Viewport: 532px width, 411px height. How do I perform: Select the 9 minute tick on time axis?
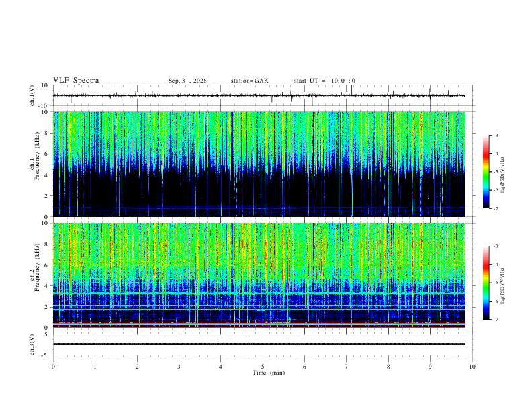430,367
